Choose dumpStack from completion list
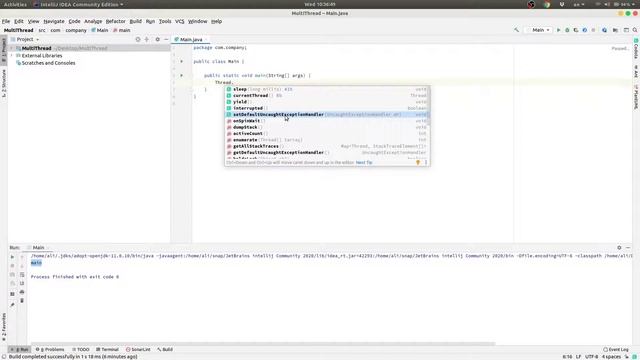 coord(327,127)
